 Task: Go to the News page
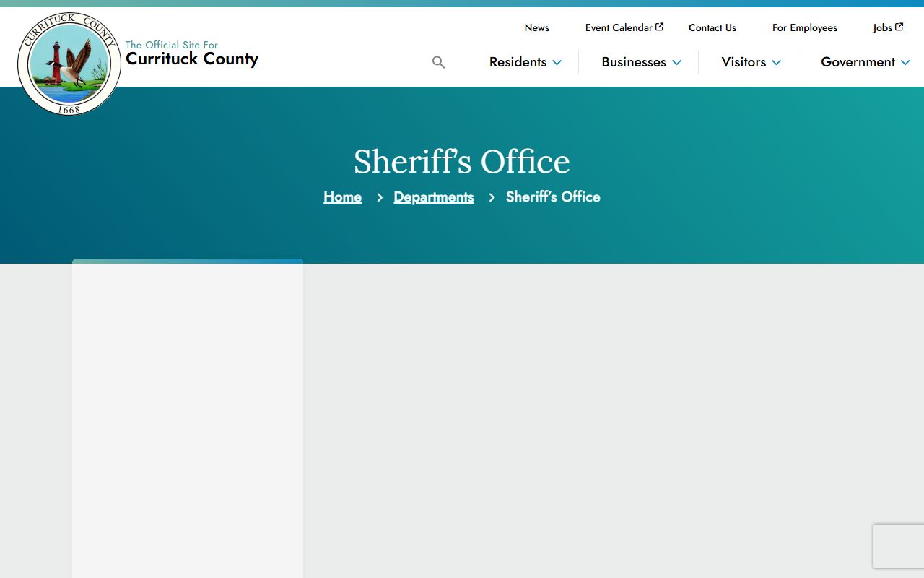point(537,27)
